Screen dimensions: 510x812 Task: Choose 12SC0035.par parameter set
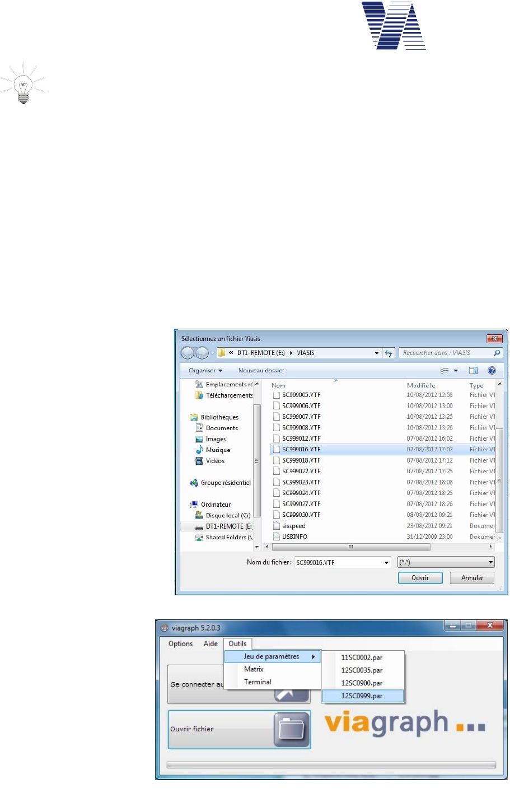click(x=363, y=670)
